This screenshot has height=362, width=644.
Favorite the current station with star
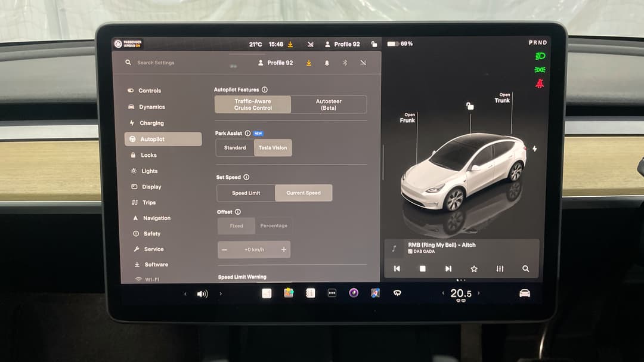474,269
